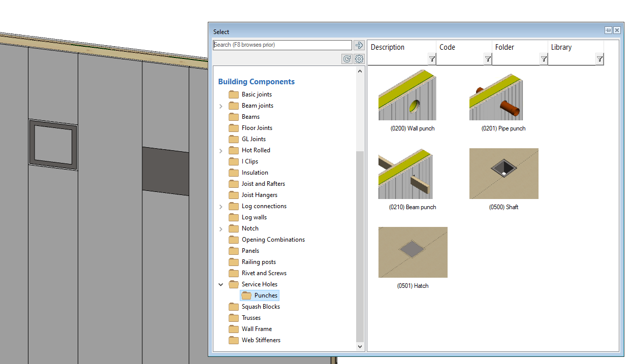Choose the (0210) Beam punch component
Viewport: 632px width, 364px height.
pos(405,174)
